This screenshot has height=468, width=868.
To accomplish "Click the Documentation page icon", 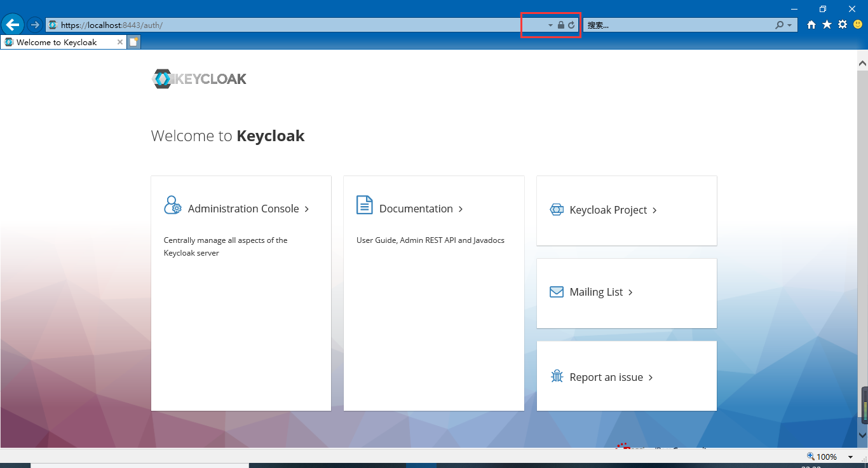I will tap(364, 205).
